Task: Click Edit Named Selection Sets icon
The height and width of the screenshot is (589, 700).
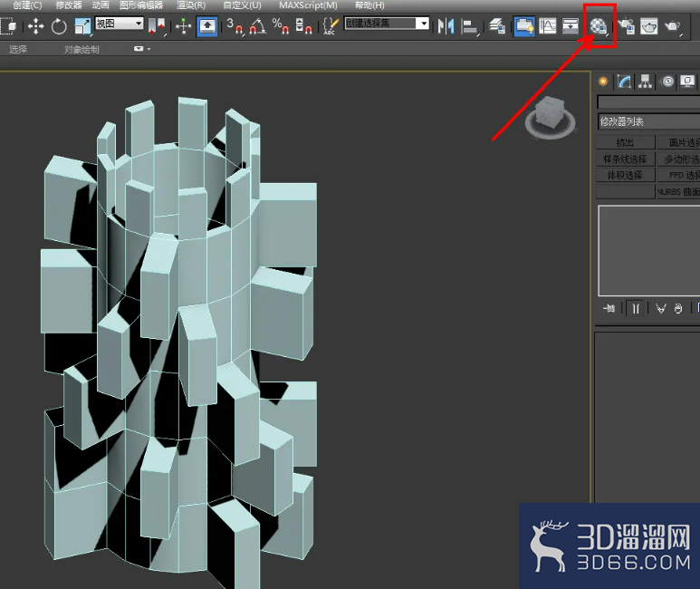Action: [x=331, y=26]
